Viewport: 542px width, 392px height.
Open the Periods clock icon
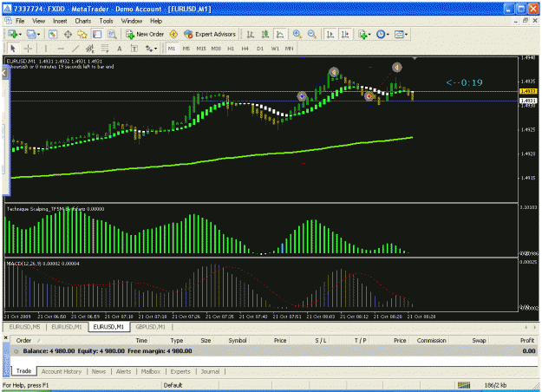click(381, 34)
